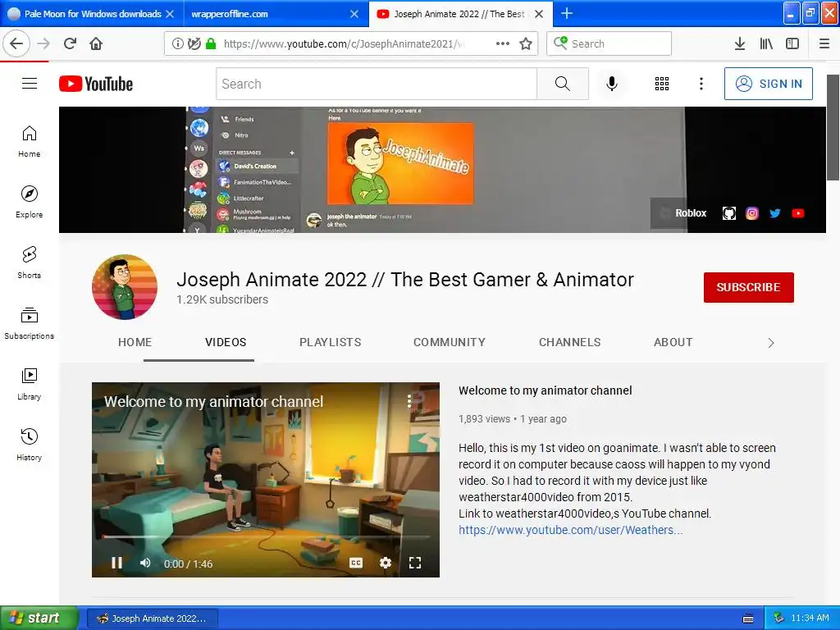Open trailer video three-dot overlay menu
The image size is (840, 630).
[409, 400]
